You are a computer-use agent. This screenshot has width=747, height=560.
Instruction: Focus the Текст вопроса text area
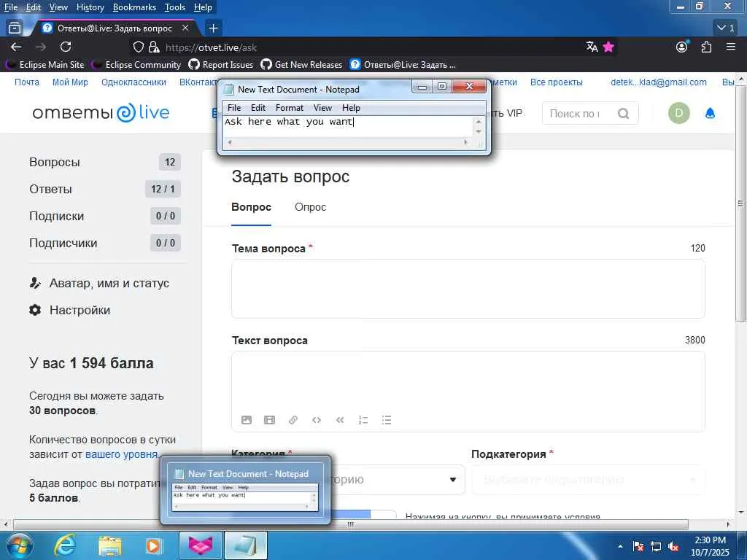tap(468, 392)
